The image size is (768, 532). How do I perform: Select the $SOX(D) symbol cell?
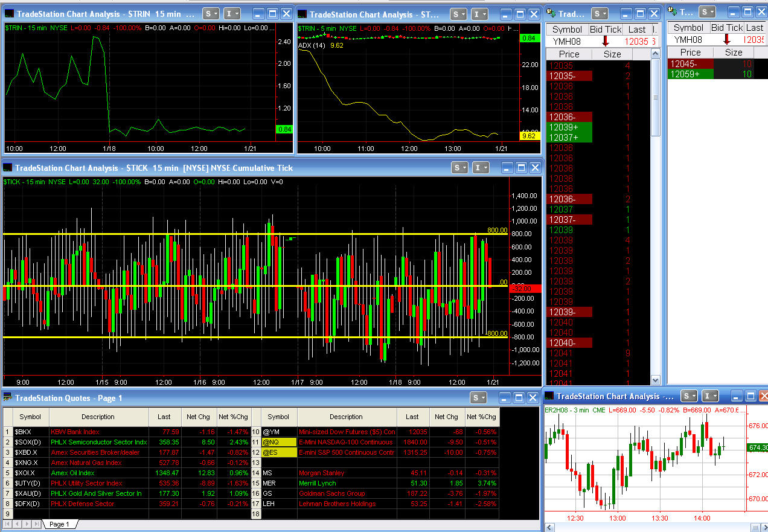tap(30, 443)
